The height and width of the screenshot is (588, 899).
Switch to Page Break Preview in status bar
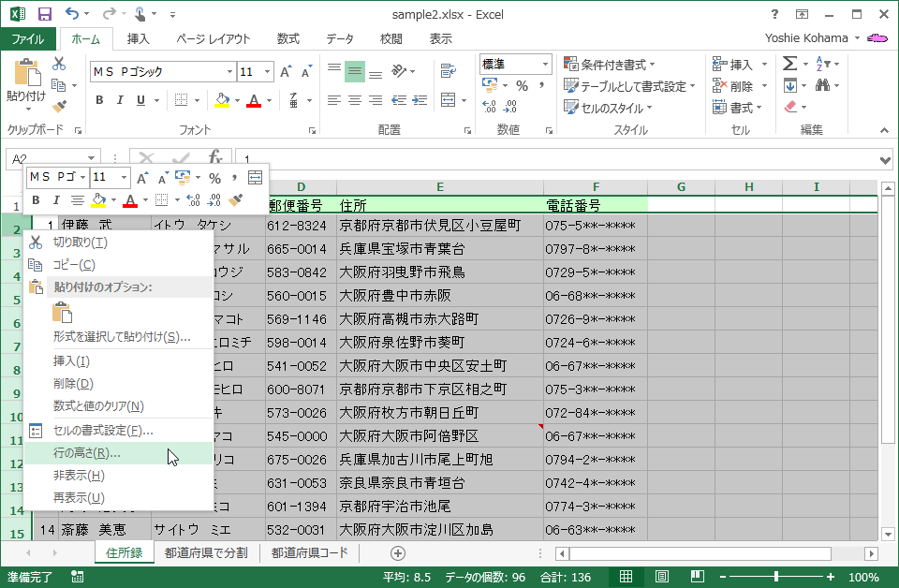697,576
